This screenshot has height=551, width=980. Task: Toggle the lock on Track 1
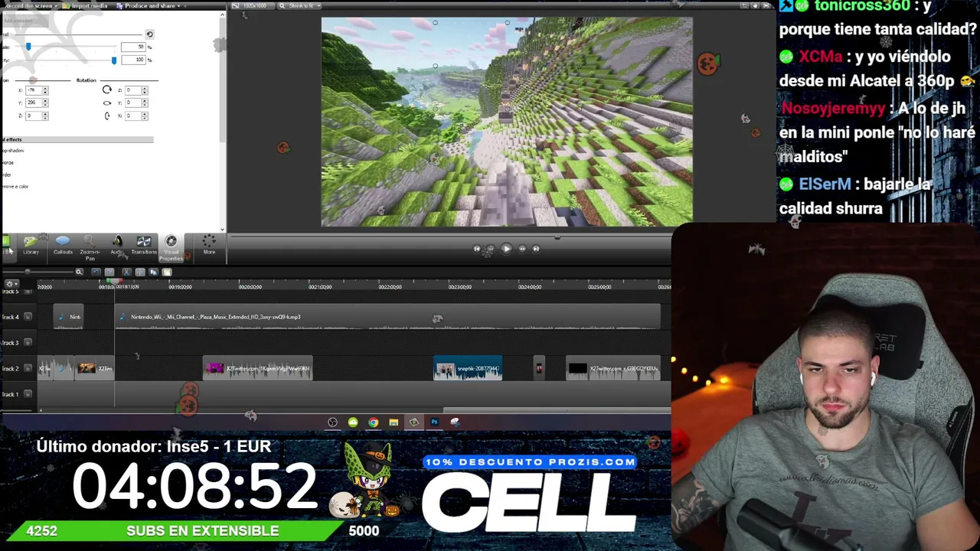pos(28,394)
